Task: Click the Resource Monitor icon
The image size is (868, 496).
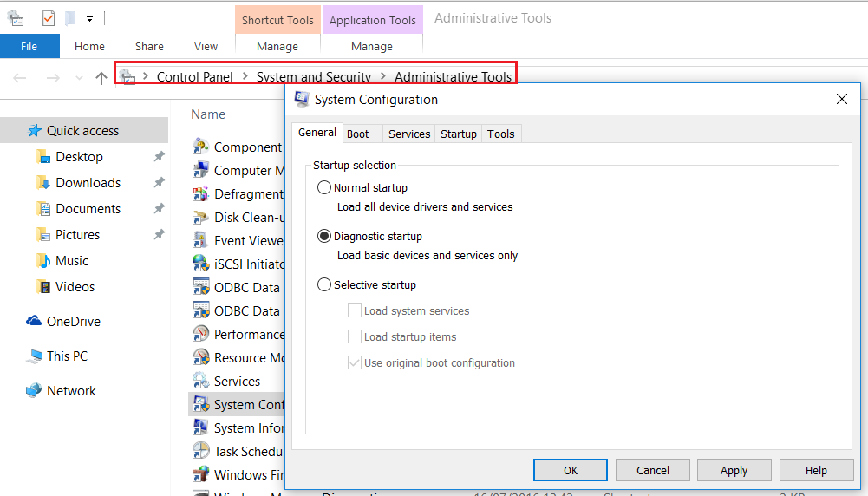Action: 200,357
